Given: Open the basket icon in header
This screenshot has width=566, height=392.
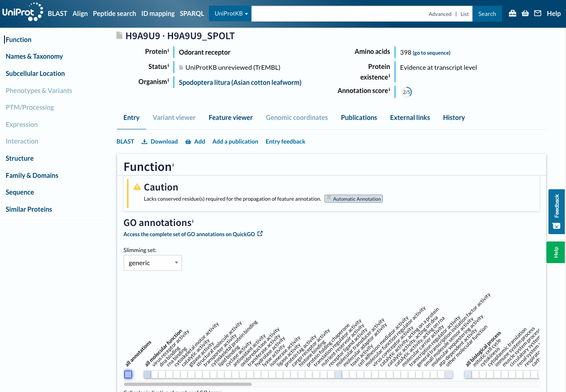Looking at the screenshot, I should [525, 13].
